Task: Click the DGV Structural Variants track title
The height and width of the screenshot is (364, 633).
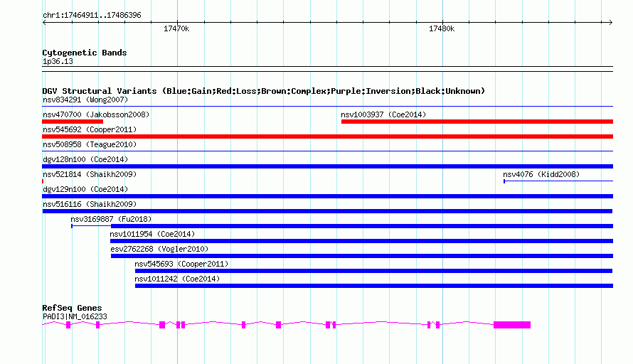Action: pyautogui.click(x=264, y=91)
